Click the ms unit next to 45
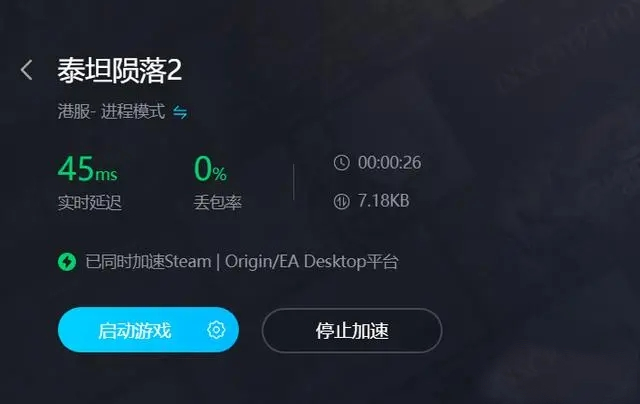Screen dimensions: 640x404 tap(106, 175)
